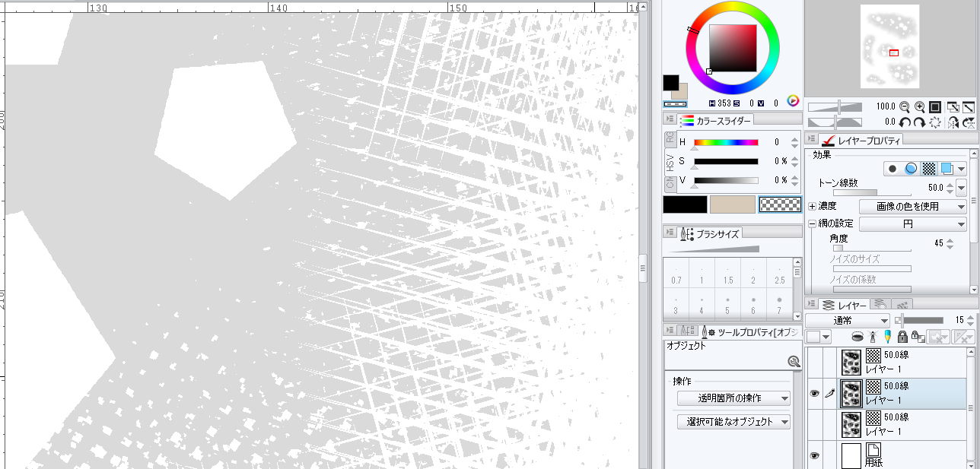Open the 画像の色を使用 density dropdown
This screenshot has width=980, height=469.
[x=913, y=206]
